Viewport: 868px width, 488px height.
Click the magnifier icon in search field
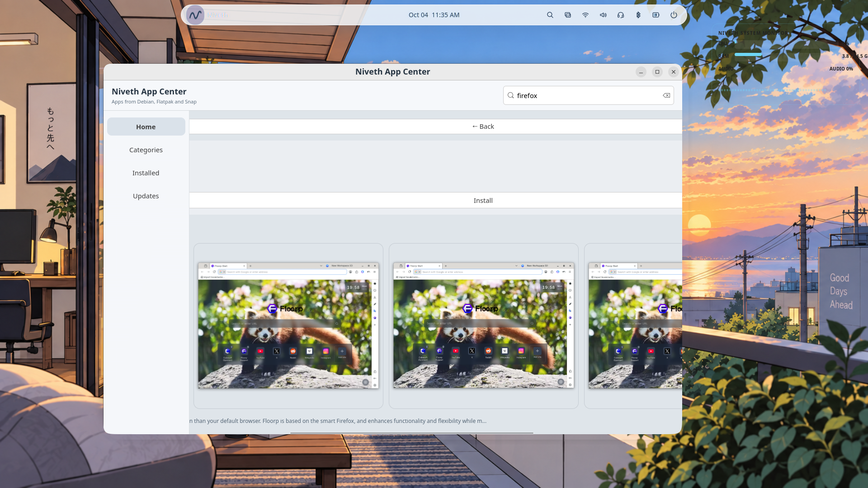(511, 95)
